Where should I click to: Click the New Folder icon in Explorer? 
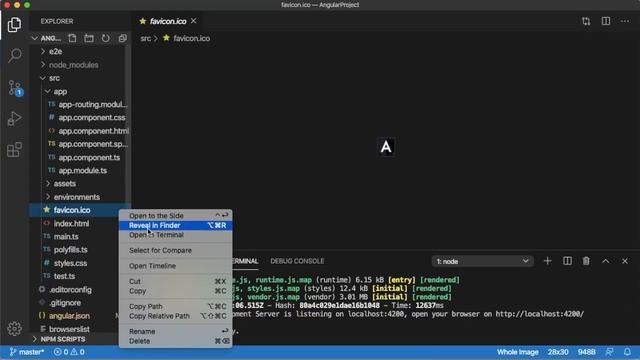pos(89,38)
